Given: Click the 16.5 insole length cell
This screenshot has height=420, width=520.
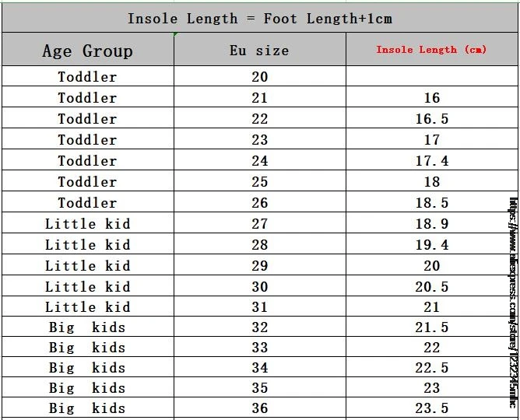Looking at the screenshot, I should click(431, 119).
